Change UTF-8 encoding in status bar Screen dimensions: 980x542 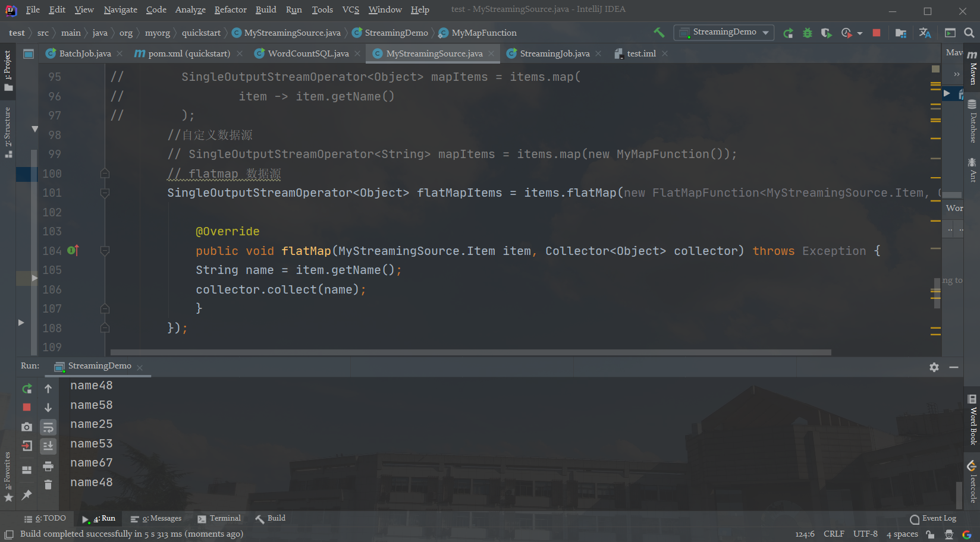click(865, 534)
